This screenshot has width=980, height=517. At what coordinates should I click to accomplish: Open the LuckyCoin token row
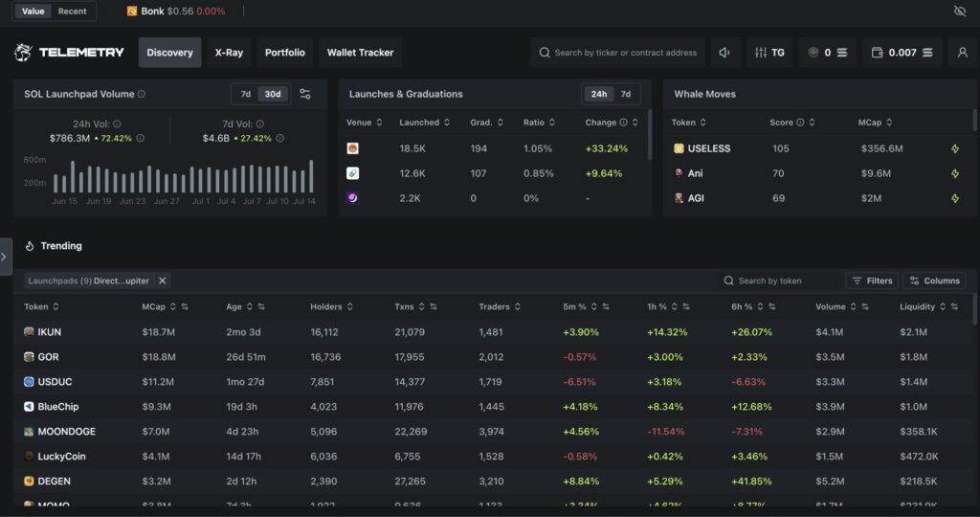(x=493, y=457)
